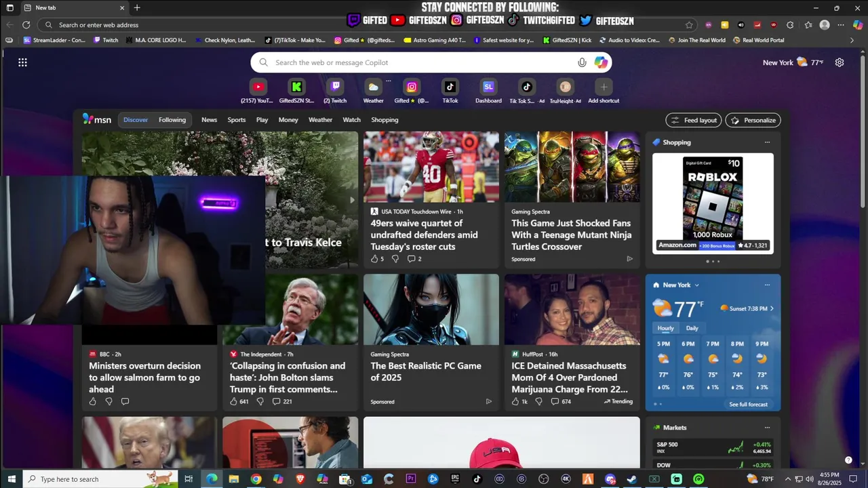Click the Windows taskbar search box
868x488 pixels.
[99, 479]
